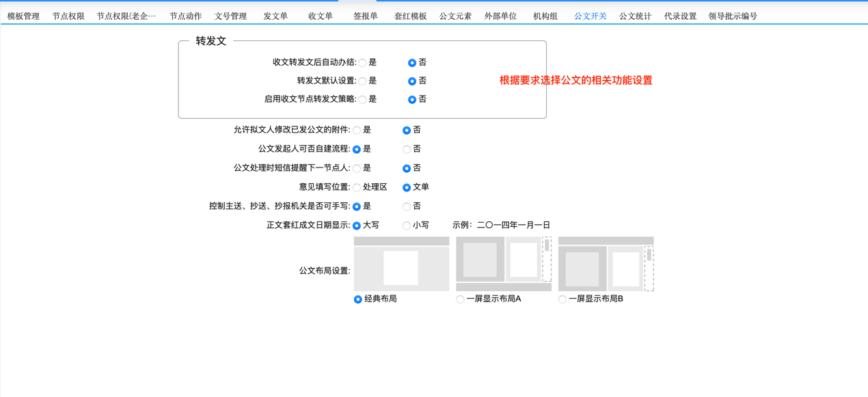Screen dimensions: 868x397
Task: Go to the 公文统计 tab
Action: tap(635, 15)
